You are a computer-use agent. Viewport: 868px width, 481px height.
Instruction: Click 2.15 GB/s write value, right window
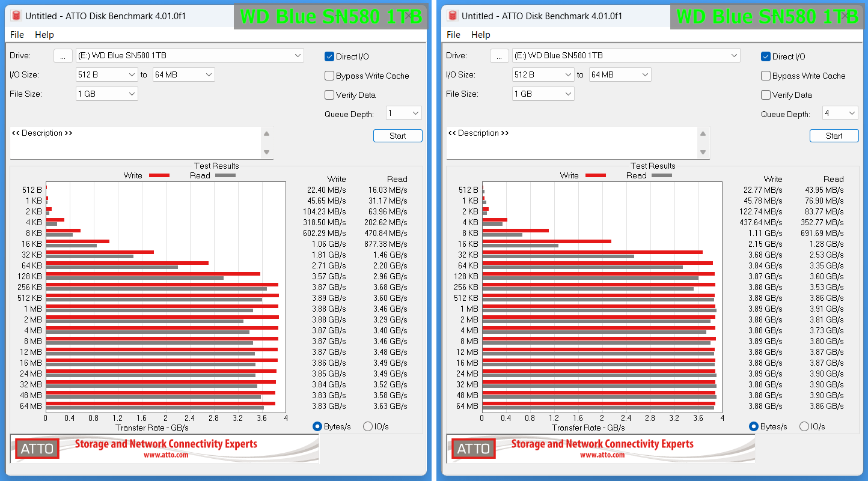coord(765,244)
